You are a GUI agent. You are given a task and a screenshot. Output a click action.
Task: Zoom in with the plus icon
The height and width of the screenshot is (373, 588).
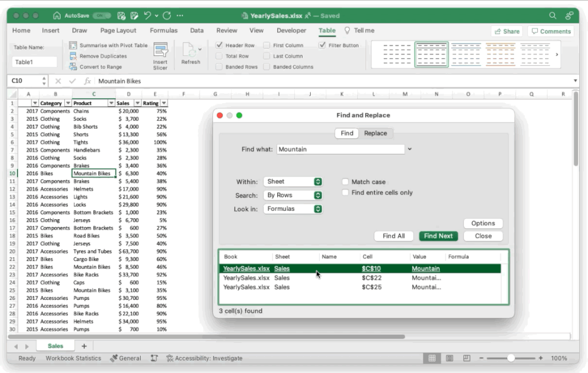click(x=540, y=358)
